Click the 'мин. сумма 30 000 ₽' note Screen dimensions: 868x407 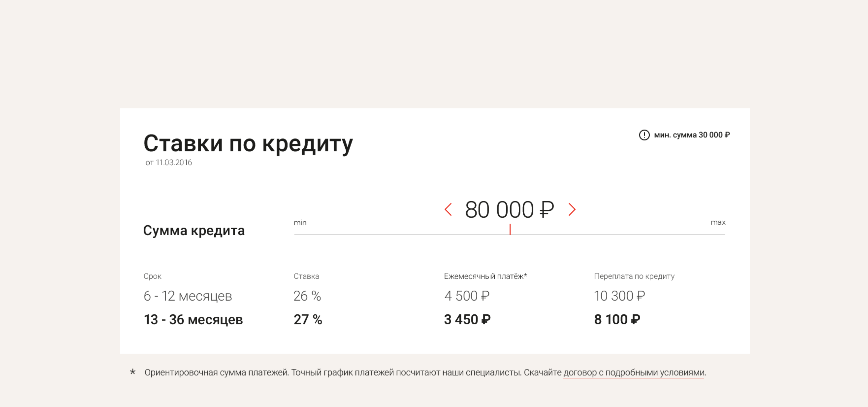pyautogui.click(x=692, y=135)
